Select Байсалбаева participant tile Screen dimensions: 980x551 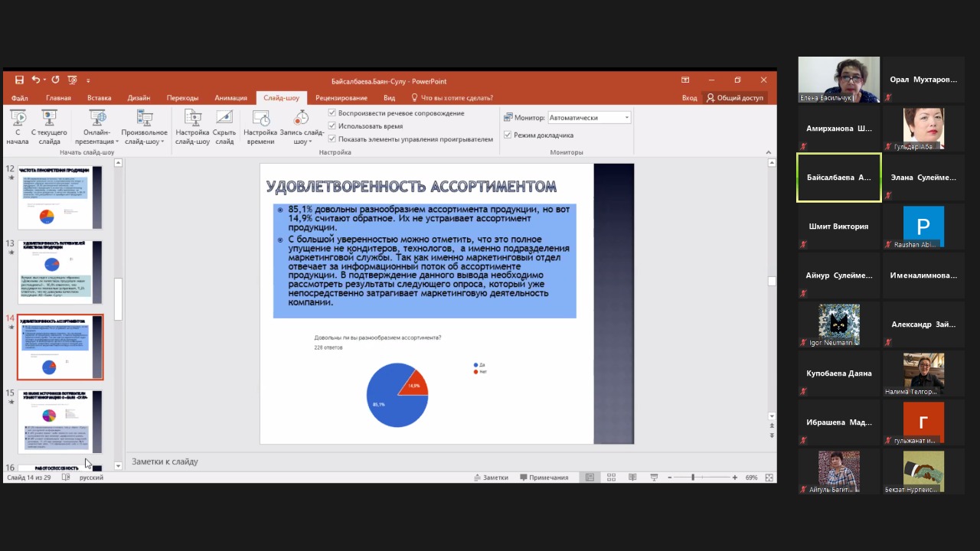(839, 178)
